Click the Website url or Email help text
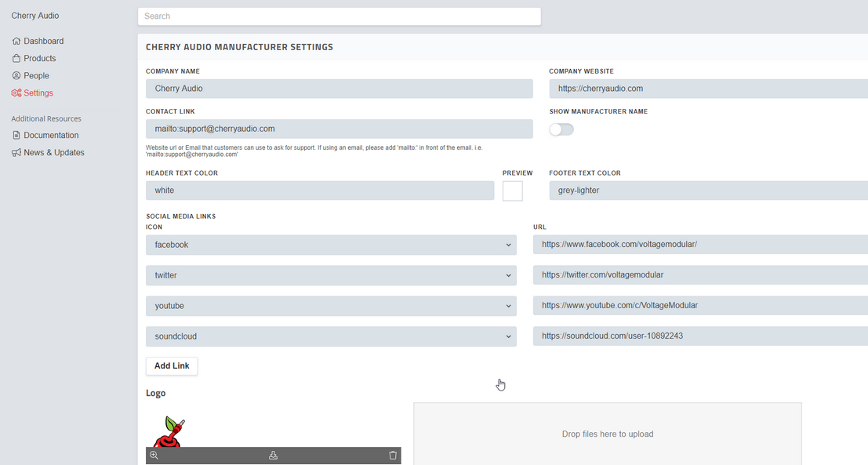This screenshot has width=868, height=465. (x=314, y=151)
